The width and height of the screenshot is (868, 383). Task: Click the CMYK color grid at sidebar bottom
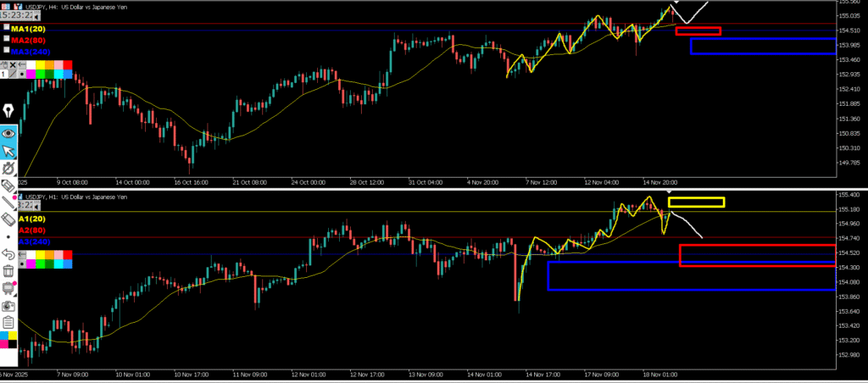tap(9, 340)
